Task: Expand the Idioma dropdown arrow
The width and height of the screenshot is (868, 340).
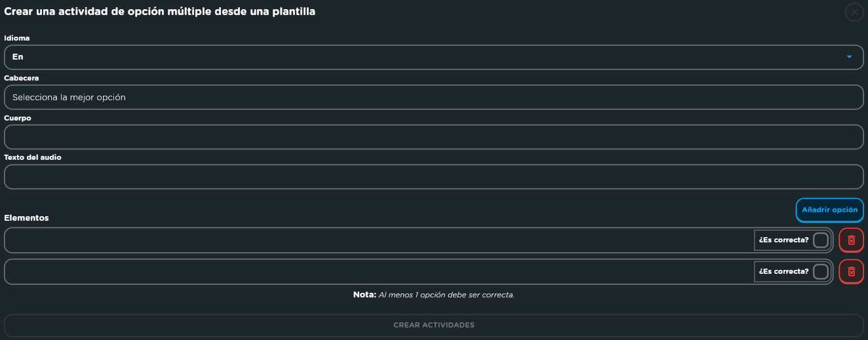Action: [x=849, y=57]
